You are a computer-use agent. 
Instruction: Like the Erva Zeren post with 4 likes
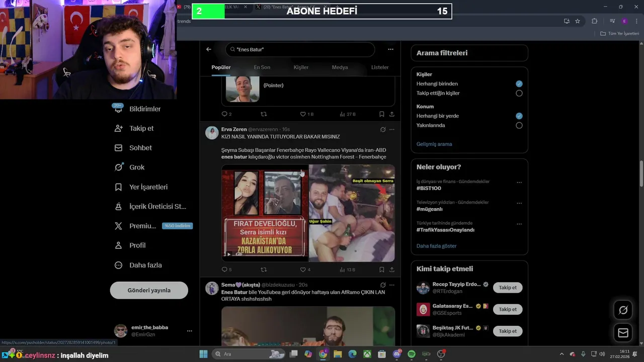click(x=305, y=269)
